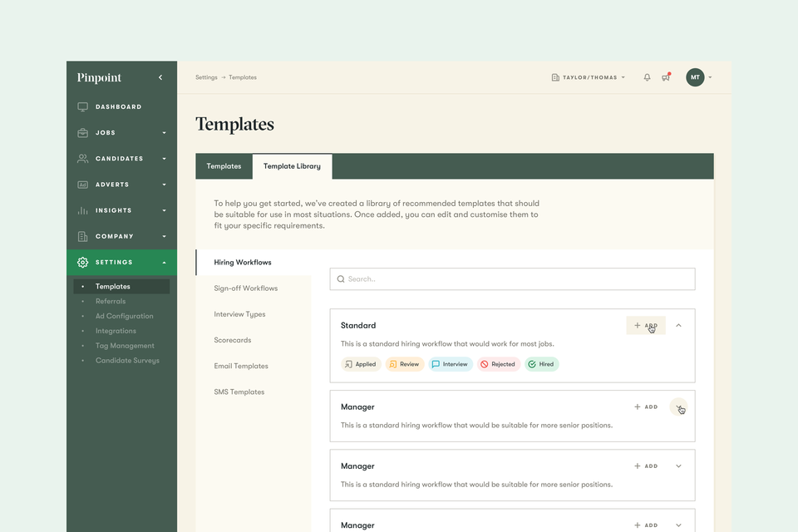Open Referrals in settings submenu

point(111,302)
